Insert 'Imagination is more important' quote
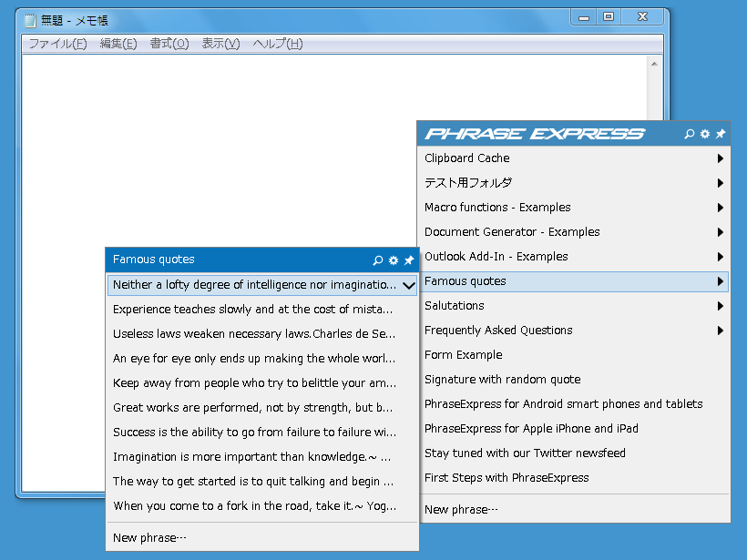The height and width of the screenshot is (560, 747). (262, 457)
